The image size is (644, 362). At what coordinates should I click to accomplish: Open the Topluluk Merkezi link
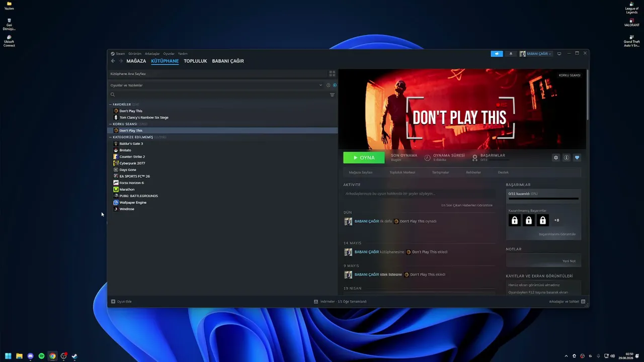(403, 172)
